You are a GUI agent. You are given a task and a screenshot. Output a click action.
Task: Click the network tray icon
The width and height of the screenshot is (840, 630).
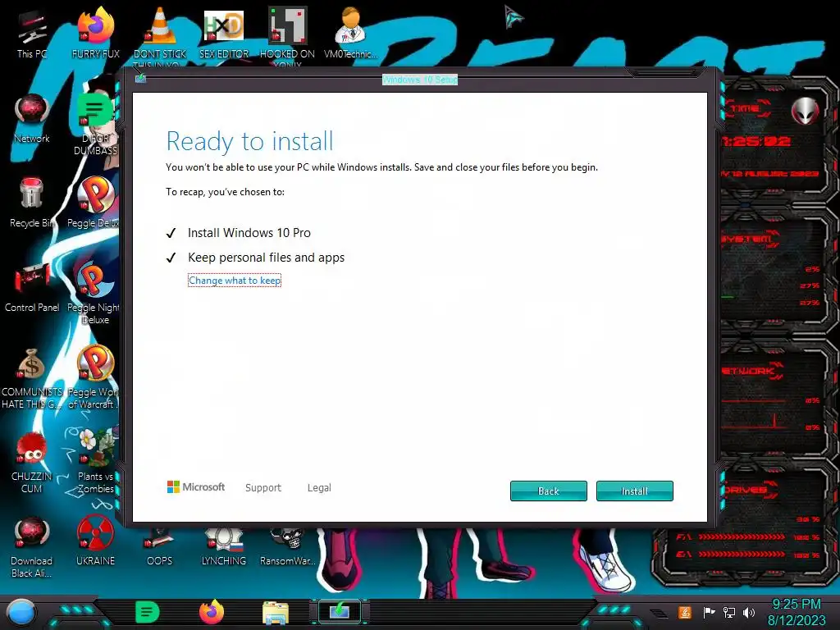tap(729, 612)
